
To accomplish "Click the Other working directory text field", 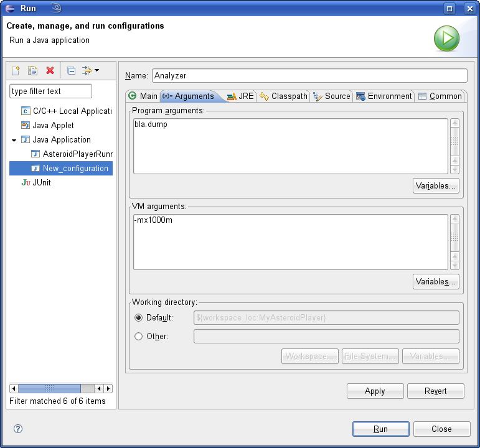I will [x=326, y=336].
